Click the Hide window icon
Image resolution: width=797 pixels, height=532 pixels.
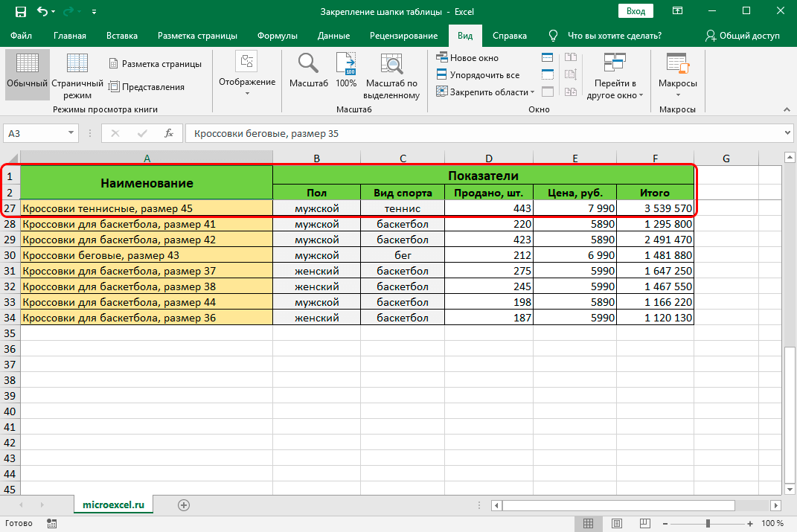tap(548, 74)
